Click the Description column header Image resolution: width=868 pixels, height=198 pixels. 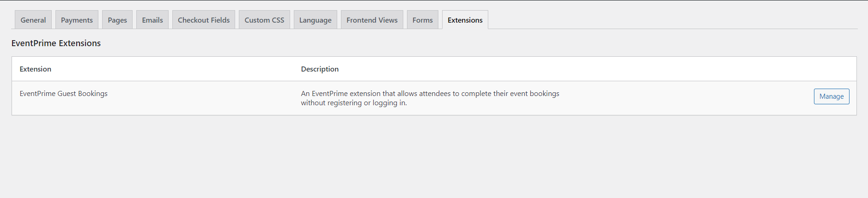point(320,69)
